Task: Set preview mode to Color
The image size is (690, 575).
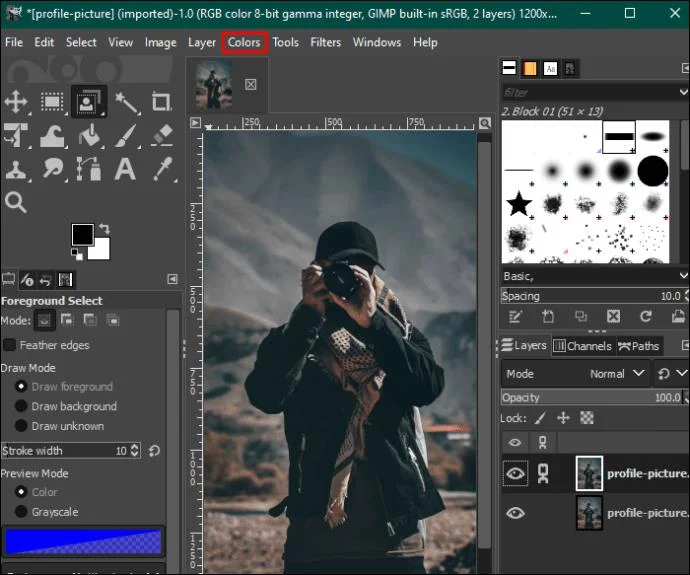Action: [20, 491]
